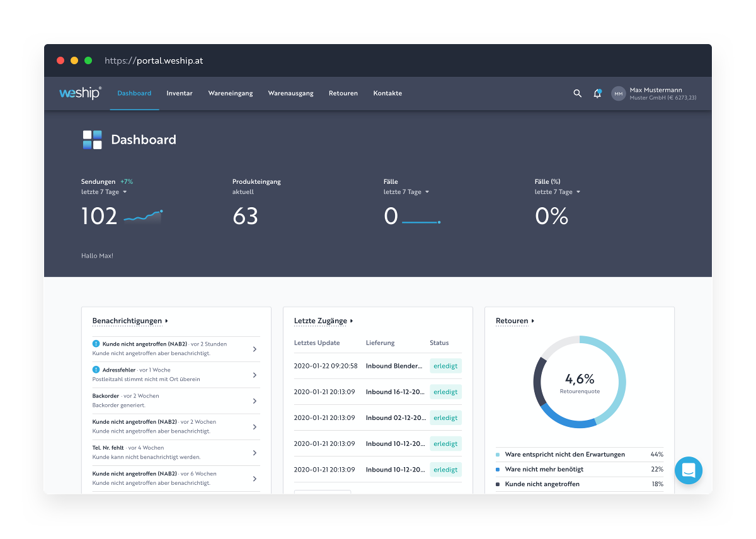The width and height of the screenshot is (756, 539).
Task: Open the Adressfehler notification arrow
Action: pyautogui.click(x=255, y=375)
